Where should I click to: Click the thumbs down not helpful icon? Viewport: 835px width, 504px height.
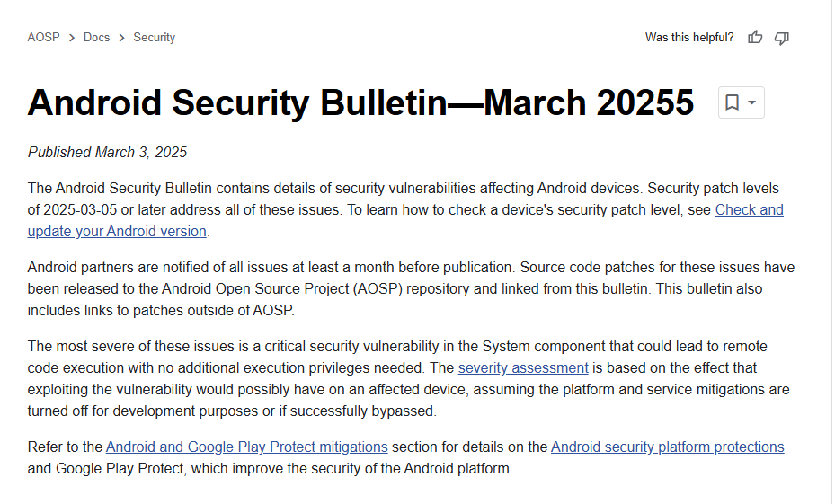click(782, 38)
